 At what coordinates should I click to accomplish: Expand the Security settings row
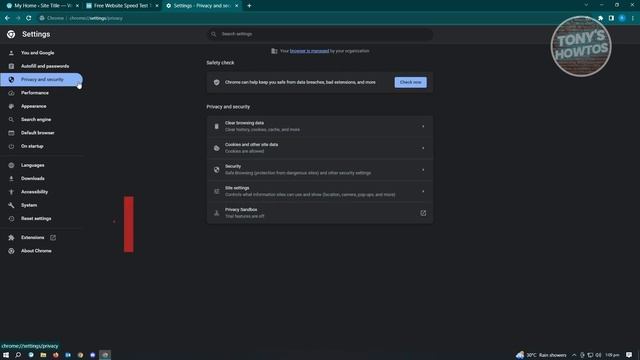(320, 170)
